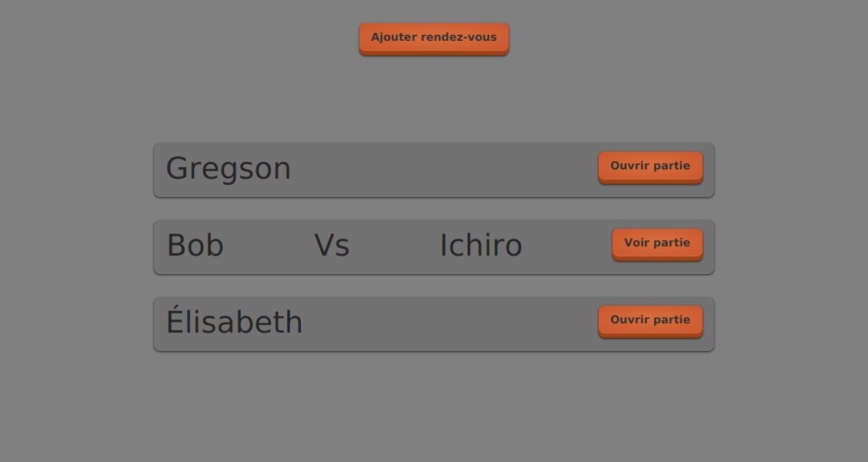Click space between Ichiro and Voir partie

[568, 247]
